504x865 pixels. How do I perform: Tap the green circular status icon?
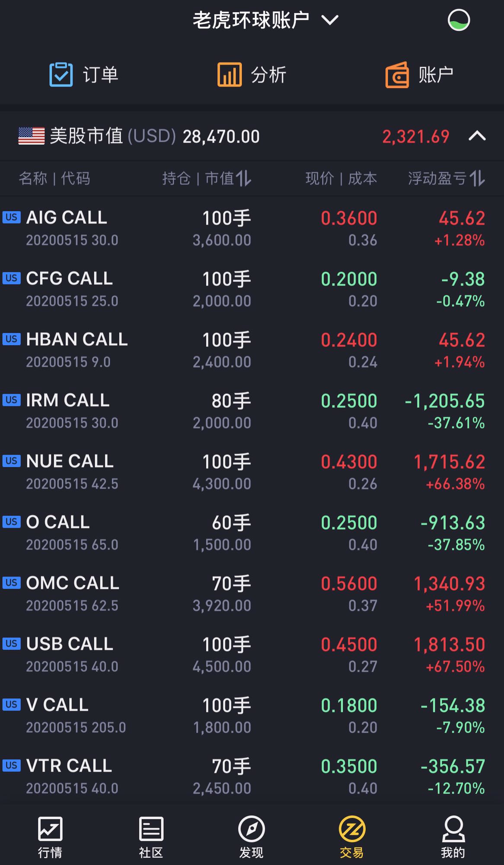point(458,20)
